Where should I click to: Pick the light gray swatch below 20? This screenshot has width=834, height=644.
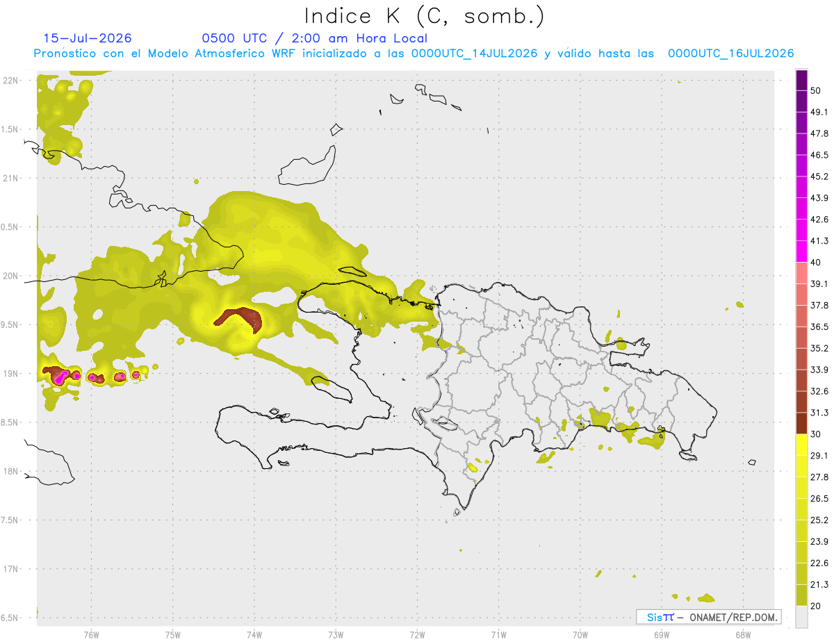pos(801,617)
